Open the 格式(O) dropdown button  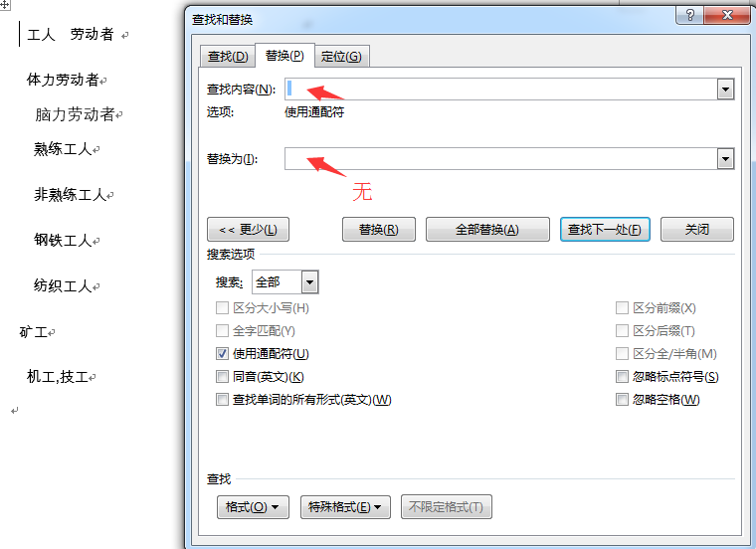(x=253, y=506)
